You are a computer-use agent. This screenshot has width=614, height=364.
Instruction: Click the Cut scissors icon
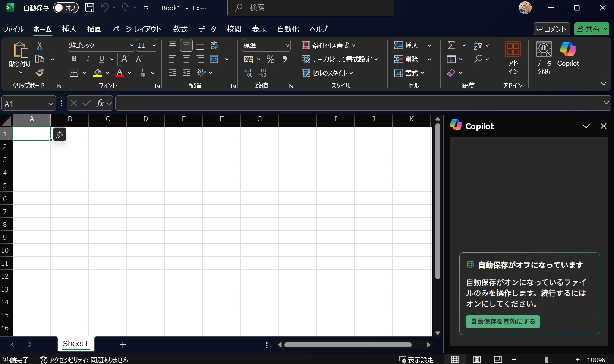pyautogui.click(x=40, y=45)
